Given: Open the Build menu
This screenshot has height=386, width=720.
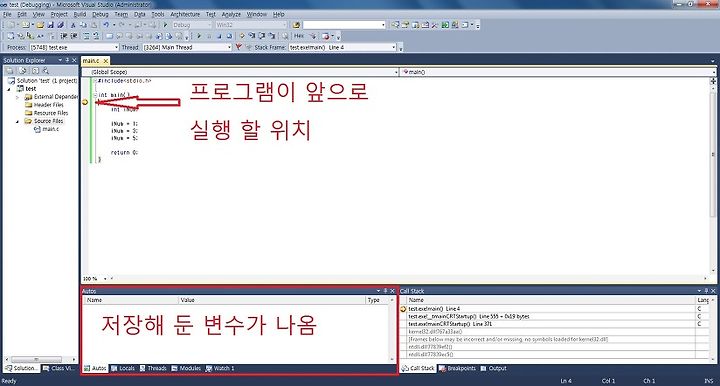Looking at the screenshot, I should [x=80, y=14].
